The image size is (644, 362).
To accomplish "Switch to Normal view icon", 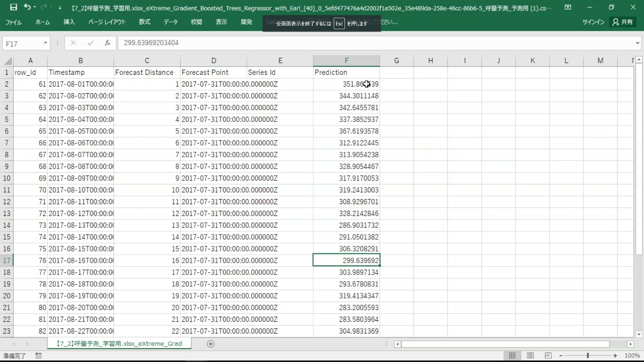I will pos(512,356).
